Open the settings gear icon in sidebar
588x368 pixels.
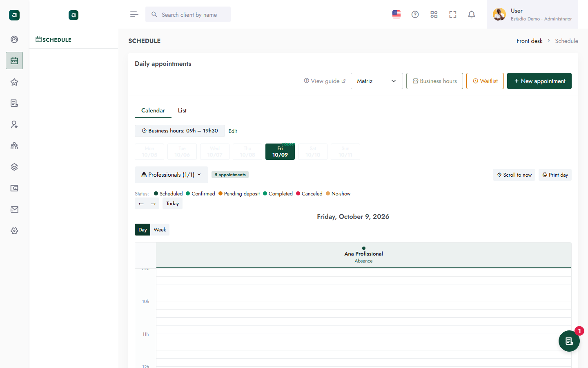point(14,231)
